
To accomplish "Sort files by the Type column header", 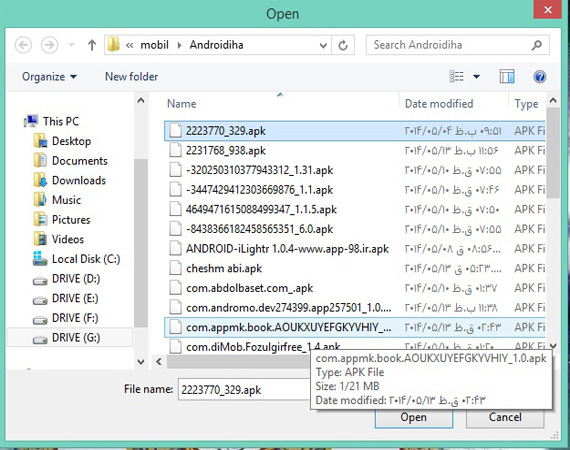I will pyautogui.click(x=526, y=104).
